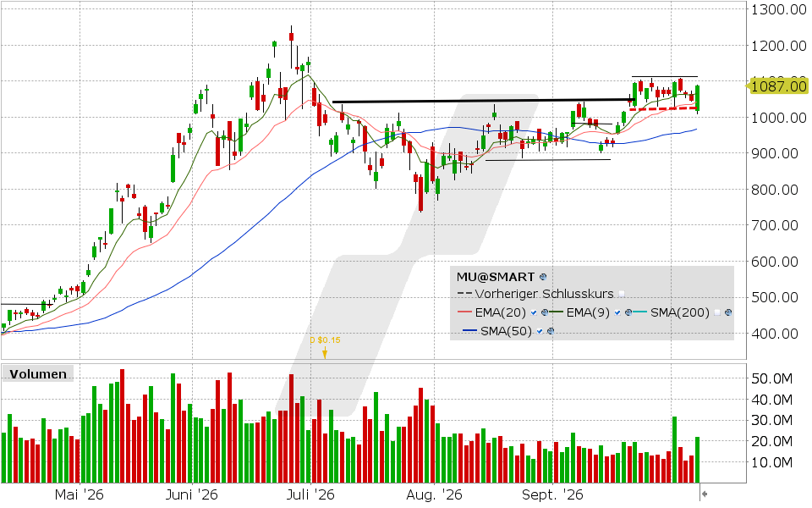Click the 1000.00 price axis label
Viewport: 812px width, 508px height.
click(779, 118)
